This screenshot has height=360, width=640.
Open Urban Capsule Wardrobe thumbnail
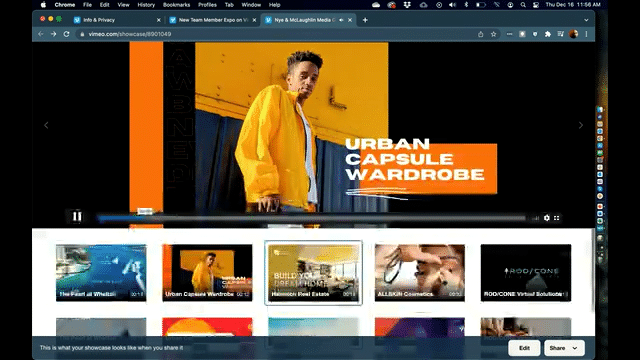pyautogui.click(x=207, y=273)
